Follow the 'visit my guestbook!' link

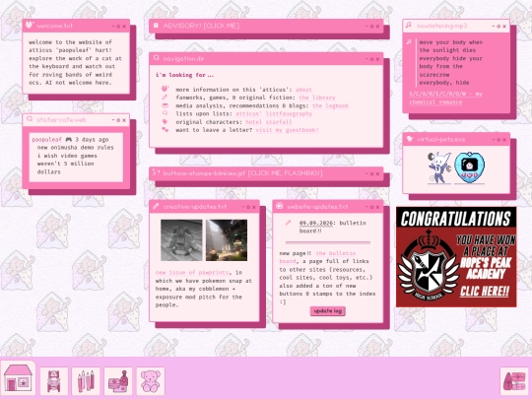pyautogui.click(x=287, y=130)
